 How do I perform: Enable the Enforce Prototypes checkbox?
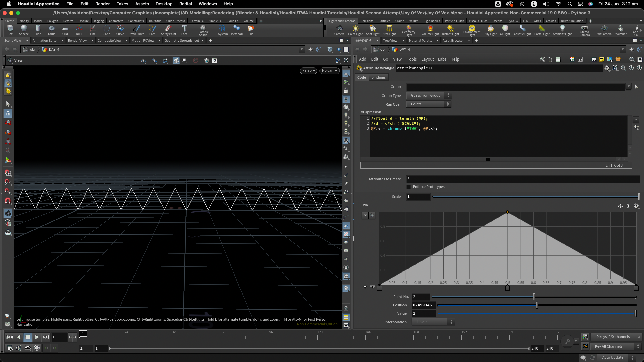408,187
